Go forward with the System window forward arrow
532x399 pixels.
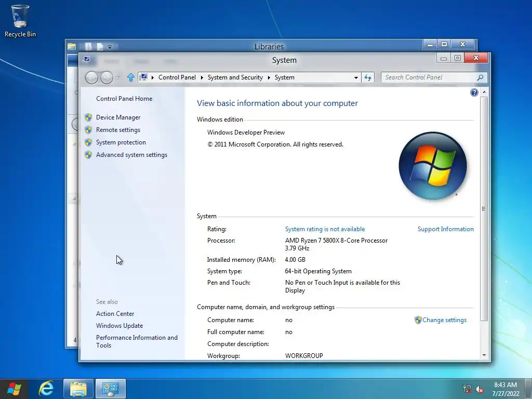click(x=107, y=78)
